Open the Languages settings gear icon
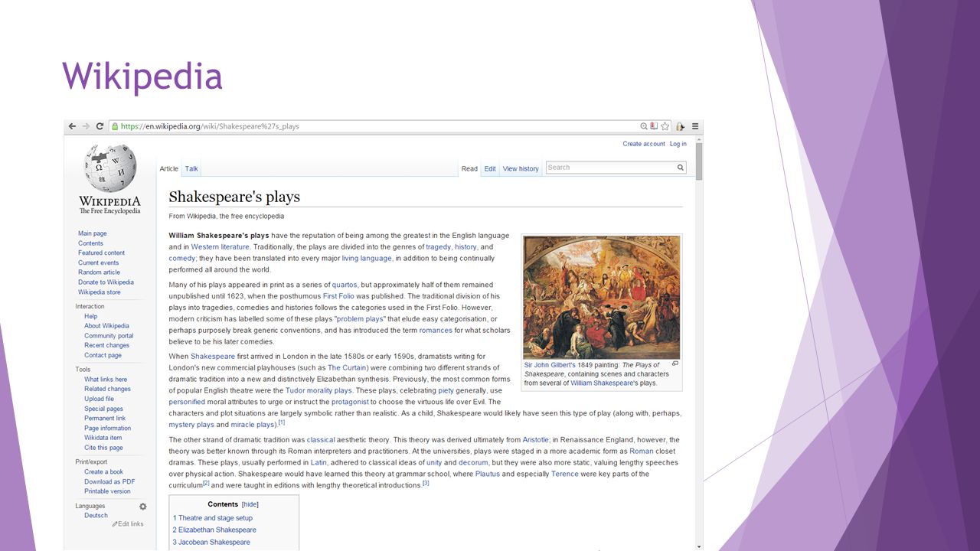Viewport: 980px width, 551px height. [x=142, y=507]
